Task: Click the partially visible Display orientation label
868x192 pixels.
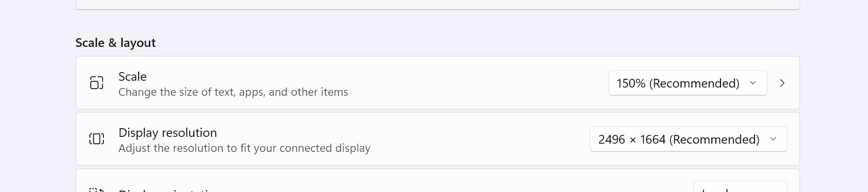Action: (168, 190)
